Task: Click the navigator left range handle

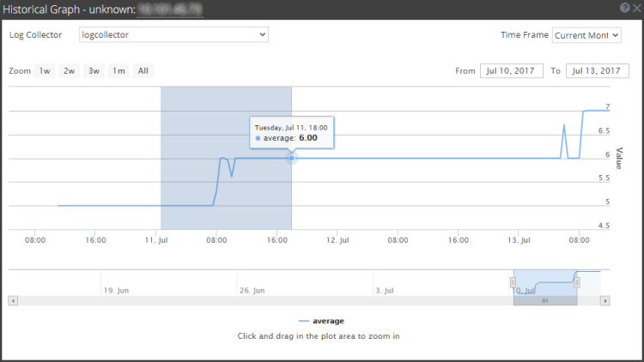Action: pos(513,282)
